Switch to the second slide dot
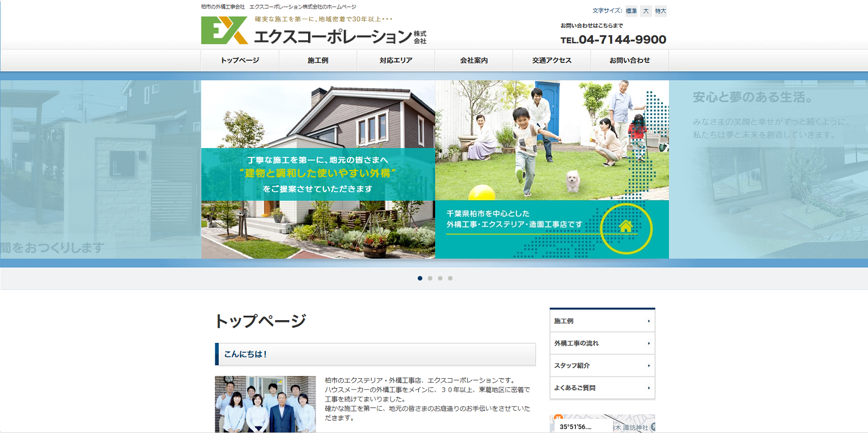 pyautogui.click(x=430, y=278)
